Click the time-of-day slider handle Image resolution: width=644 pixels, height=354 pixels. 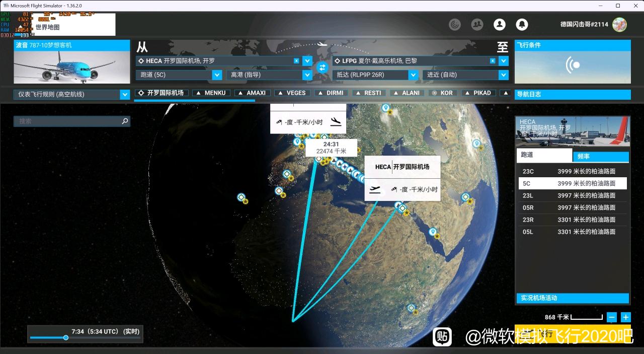point(66,338)
